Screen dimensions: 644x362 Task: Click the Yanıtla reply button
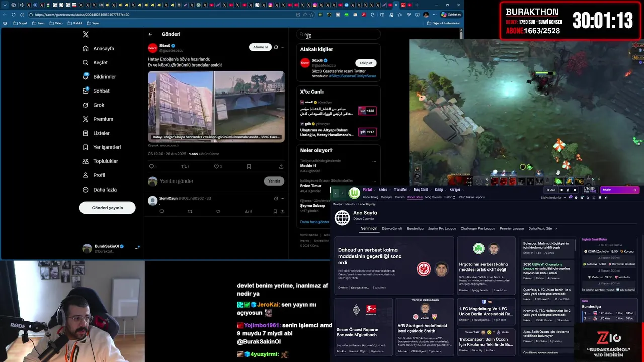click(274, 181)
